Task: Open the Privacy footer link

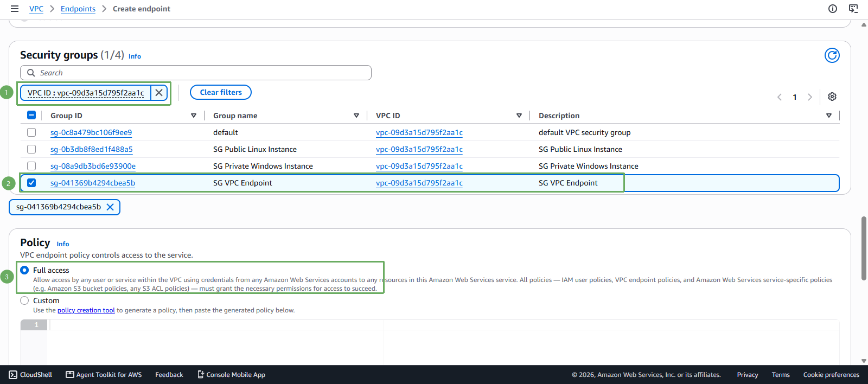Action: pyautogui.click(x=748, y=375)
